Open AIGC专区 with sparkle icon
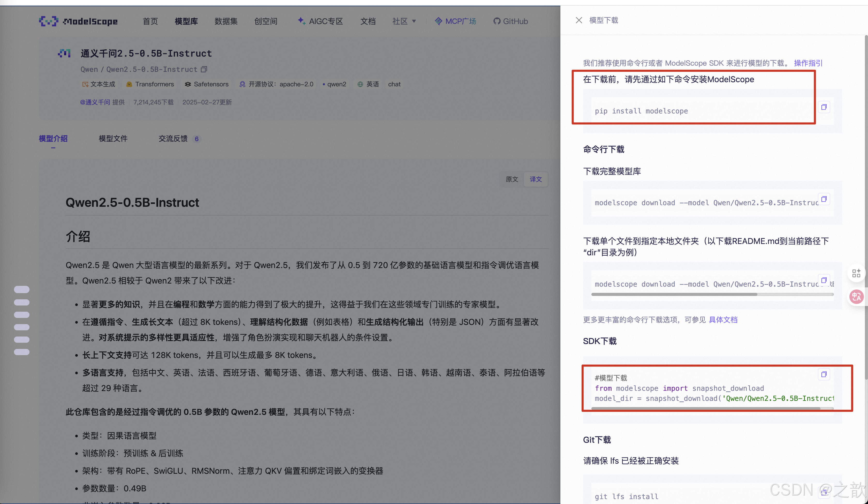 [x=320, y=21]
